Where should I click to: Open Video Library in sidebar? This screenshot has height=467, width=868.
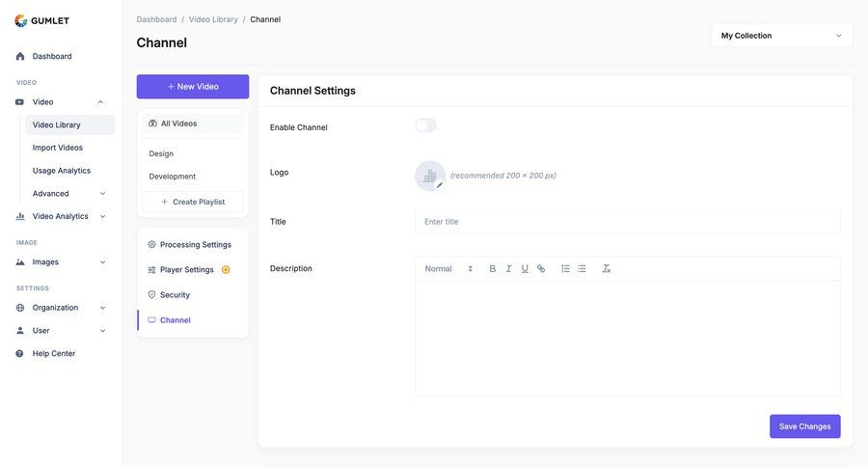[x=69, y=124]
